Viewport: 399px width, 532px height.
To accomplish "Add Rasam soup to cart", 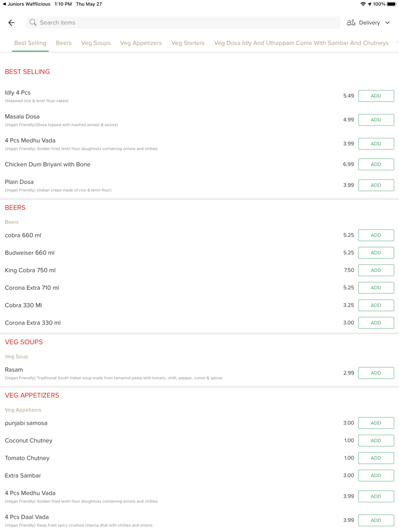I will click(376, 373).
